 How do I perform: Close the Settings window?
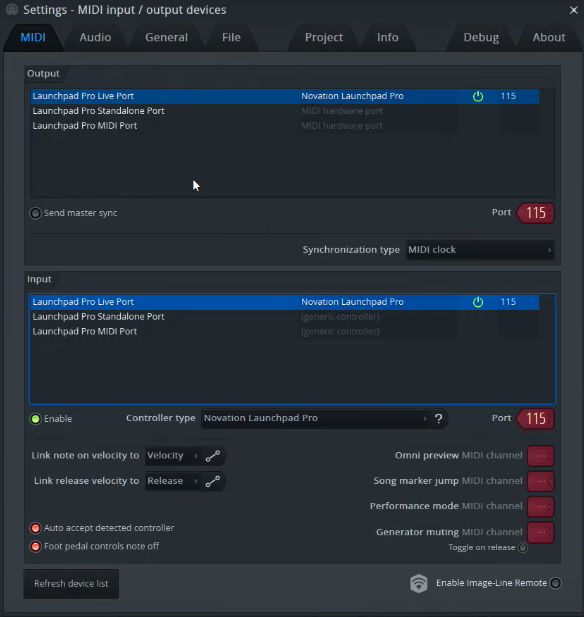click(574, 10)
